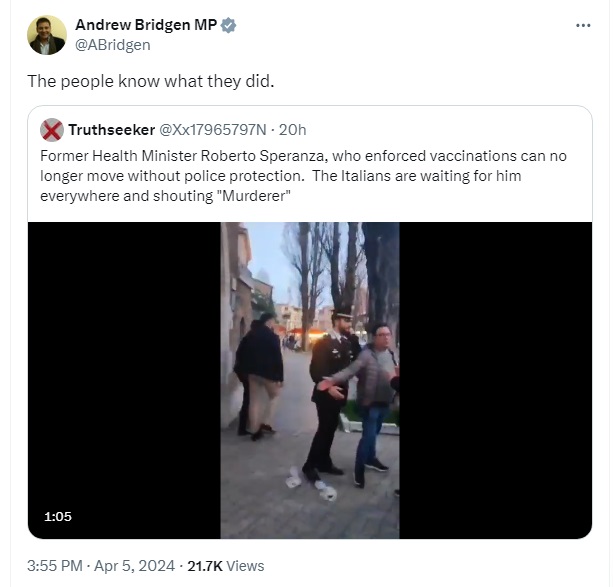Click the @Xx17965797N handle

213,130
